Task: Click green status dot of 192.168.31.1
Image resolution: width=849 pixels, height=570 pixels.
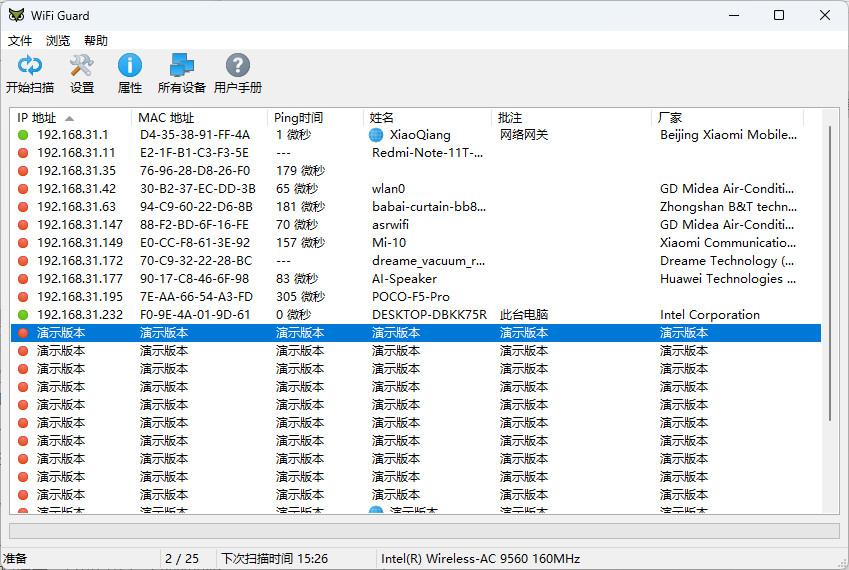Action: click(23, 135)
